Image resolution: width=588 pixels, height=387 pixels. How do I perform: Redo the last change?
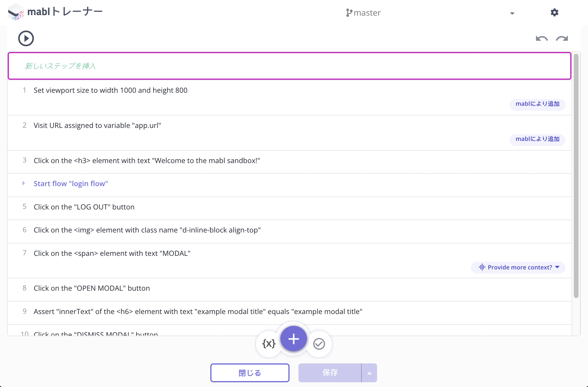[x=562, y=38]
